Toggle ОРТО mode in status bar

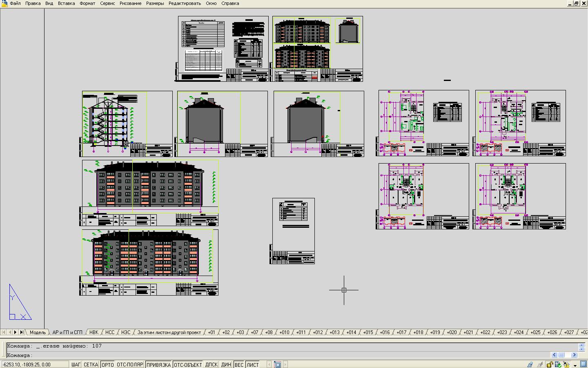pyautogui.click(x=107, y=365)
